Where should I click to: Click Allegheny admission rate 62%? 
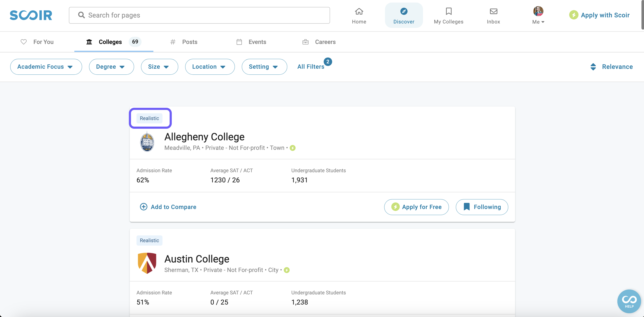(143, 180)
